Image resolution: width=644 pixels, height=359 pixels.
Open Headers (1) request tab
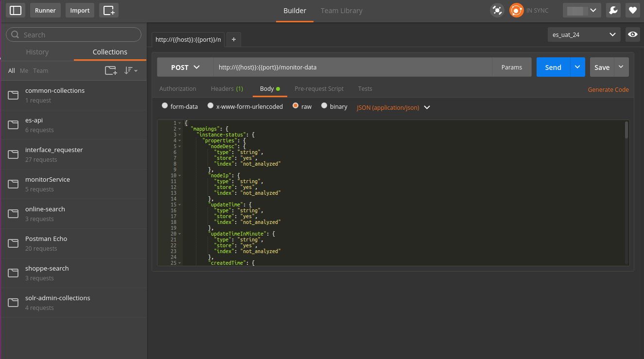pos(227,89)
